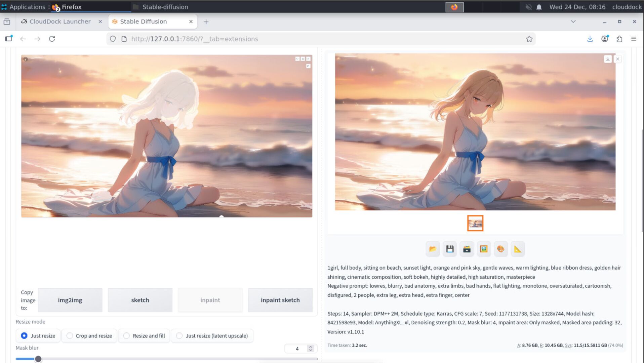Screen dimensions: 644x363
Task: Send result to img2img via picture frame icon
Action: [x=484, y=249]
